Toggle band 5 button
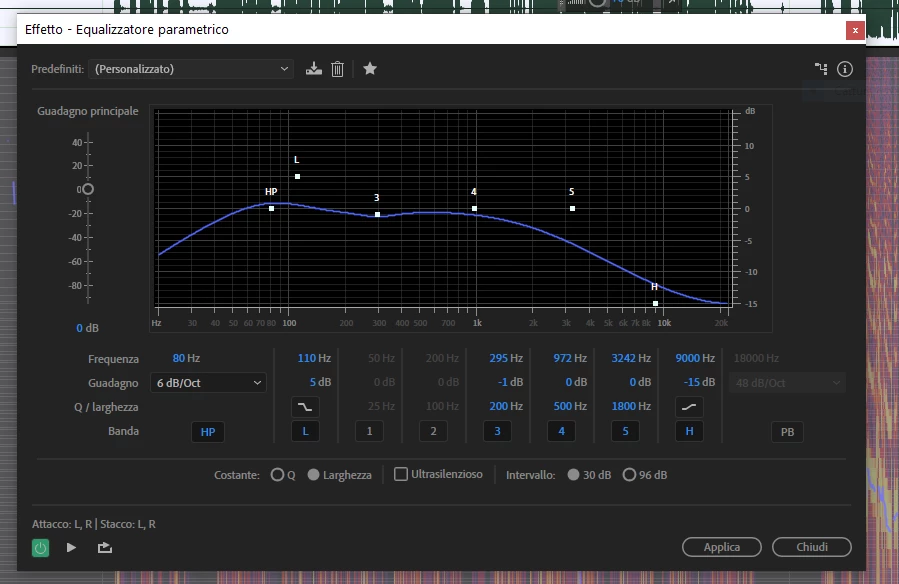The image size is (899, 584). point(625,431)
